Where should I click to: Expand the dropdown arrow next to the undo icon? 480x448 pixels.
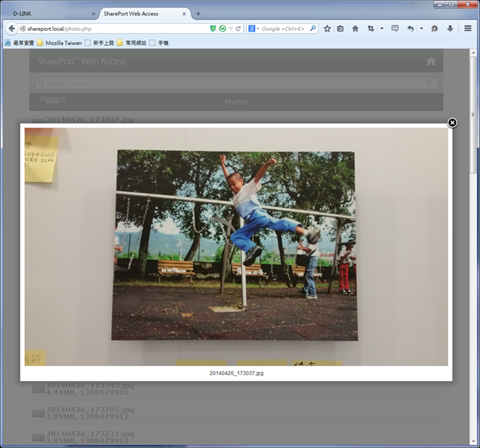point(421,29)
